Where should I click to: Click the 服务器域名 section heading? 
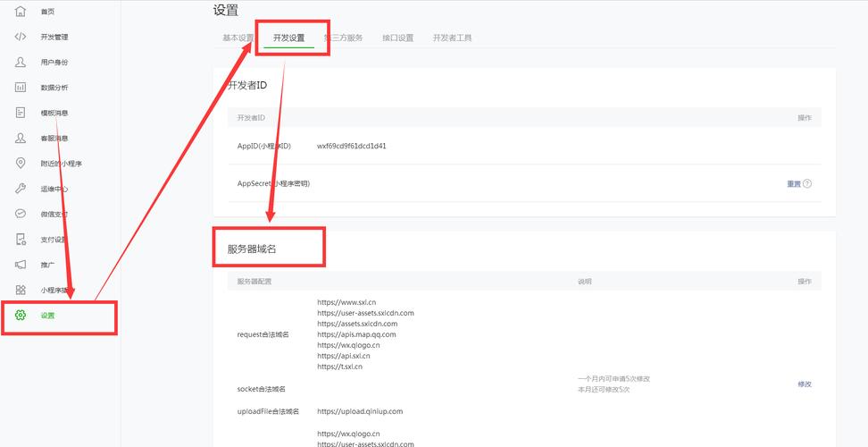point(252,249)
